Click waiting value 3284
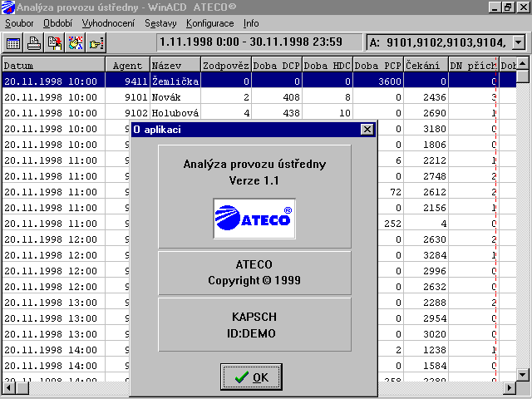 point(435,255)
